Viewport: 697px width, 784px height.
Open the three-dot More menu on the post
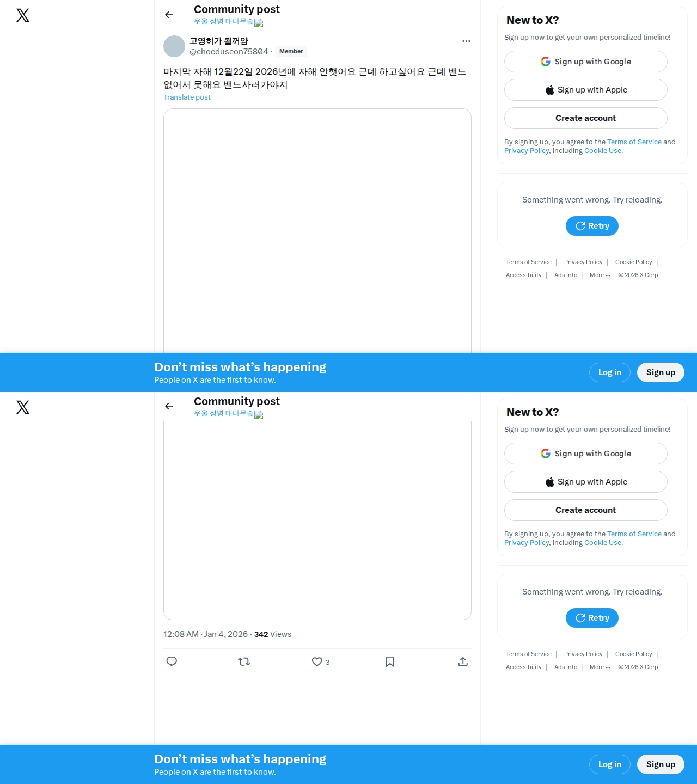[466, 41]
